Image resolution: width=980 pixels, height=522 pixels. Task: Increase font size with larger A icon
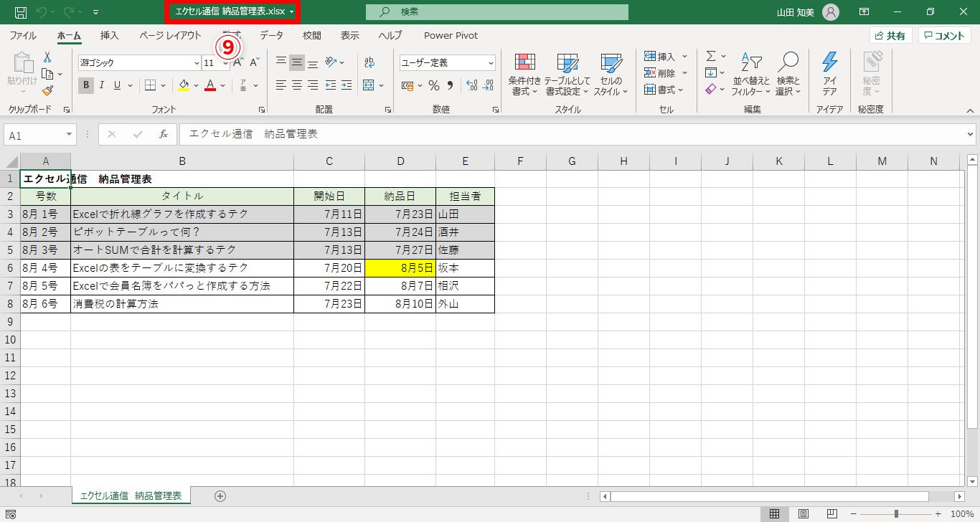click(x=239, y=62)
